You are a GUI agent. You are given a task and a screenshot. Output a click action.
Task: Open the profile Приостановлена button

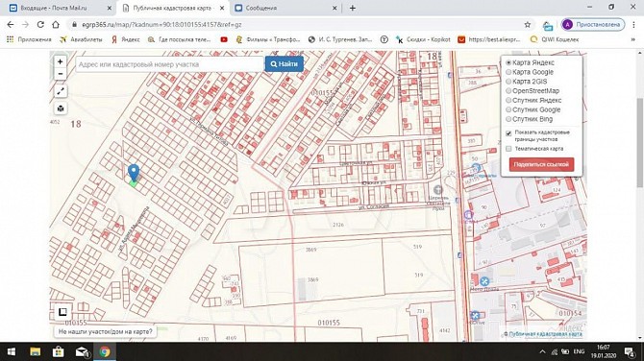(593, 25)
